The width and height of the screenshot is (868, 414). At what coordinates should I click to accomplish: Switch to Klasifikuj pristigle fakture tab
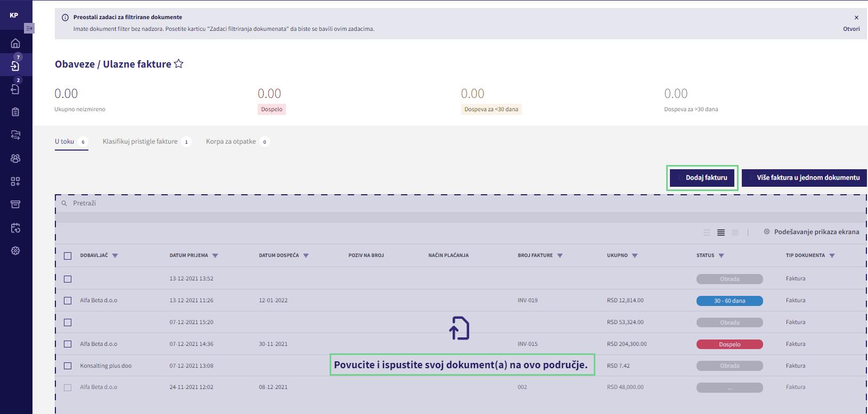coord(146,142)
